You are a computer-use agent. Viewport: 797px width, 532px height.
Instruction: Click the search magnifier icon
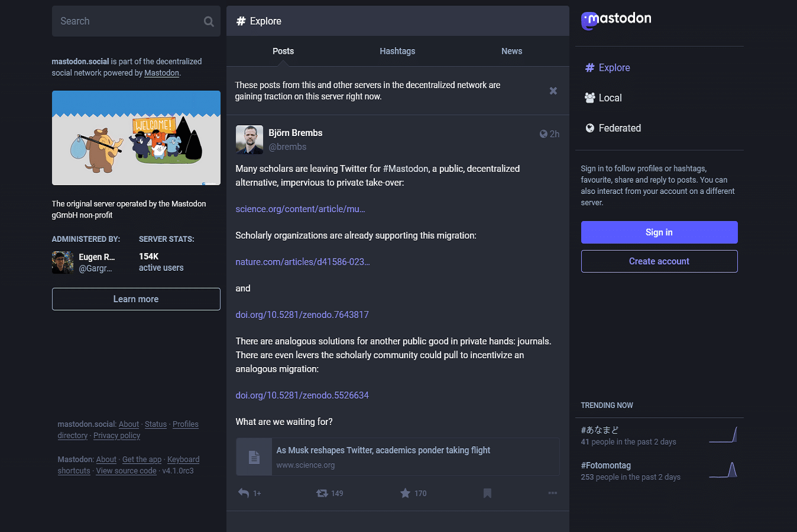pos(209,21)
